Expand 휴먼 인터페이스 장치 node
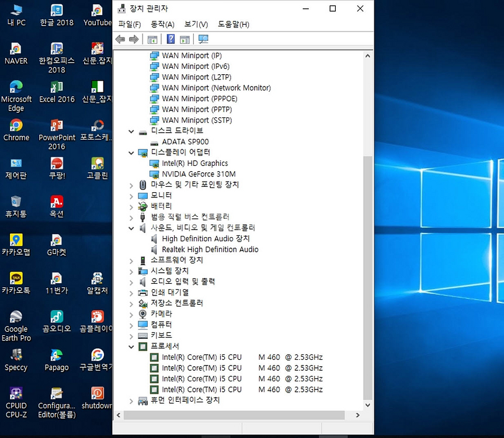 (x=131, y=401)
